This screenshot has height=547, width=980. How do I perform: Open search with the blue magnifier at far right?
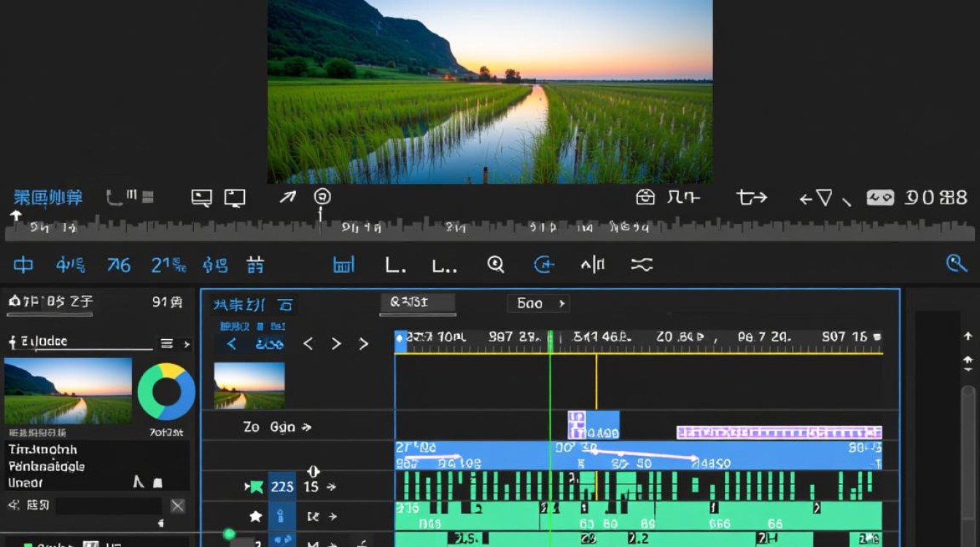click(x=956, y=263)
